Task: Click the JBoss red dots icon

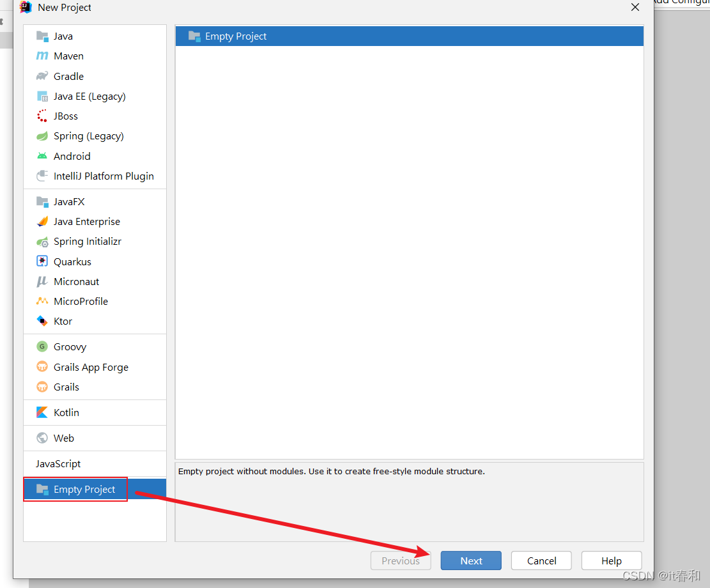Action: 42,116
